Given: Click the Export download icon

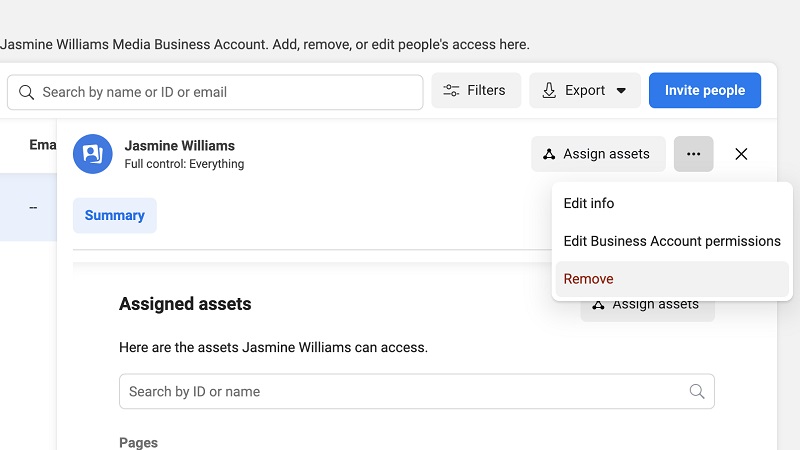Looking at the screenshot, I should click(x=549, y=90).
